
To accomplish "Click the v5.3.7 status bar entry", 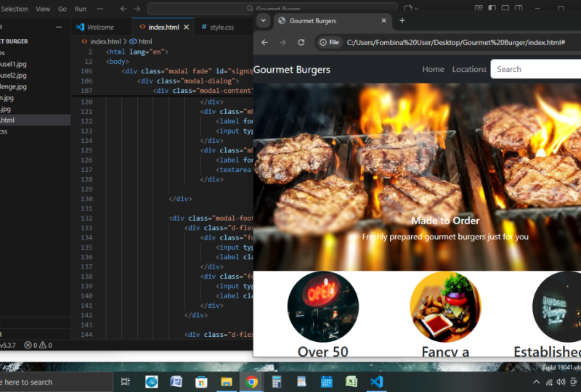I will (x=8, y=346).
